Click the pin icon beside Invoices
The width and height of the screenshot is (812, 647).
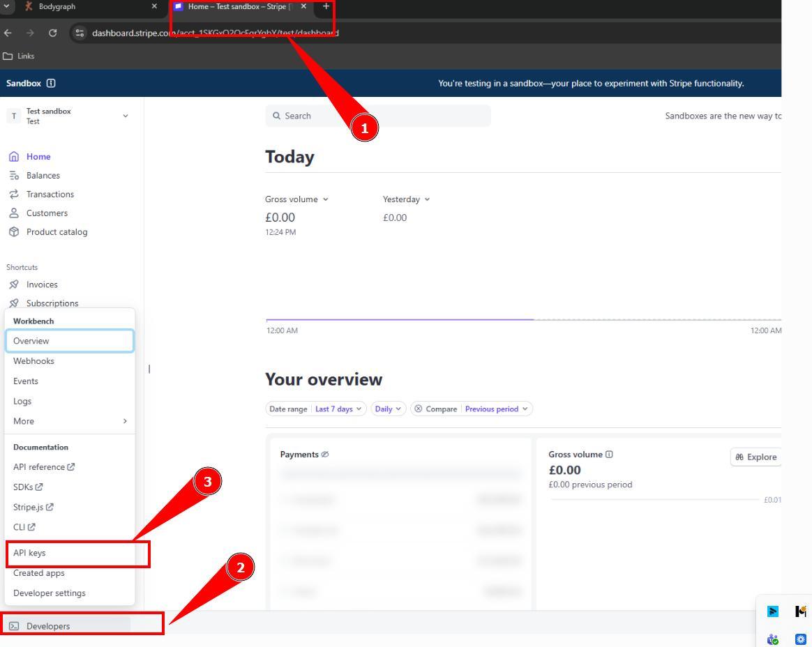coord(14,284)
